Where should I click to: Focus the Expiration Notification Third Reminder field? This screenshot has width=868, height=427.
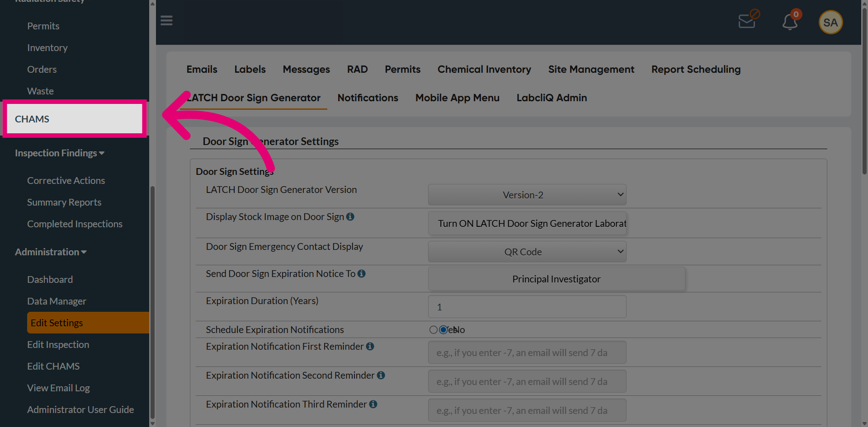tap(527, 410)
